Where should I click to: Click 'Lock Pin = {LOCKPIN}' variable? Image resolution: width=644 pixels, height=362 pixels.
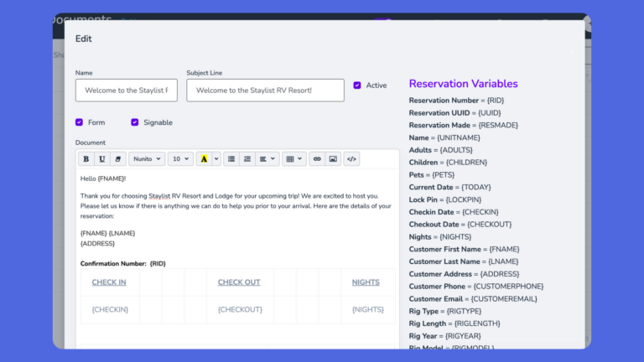coord(444,200)
